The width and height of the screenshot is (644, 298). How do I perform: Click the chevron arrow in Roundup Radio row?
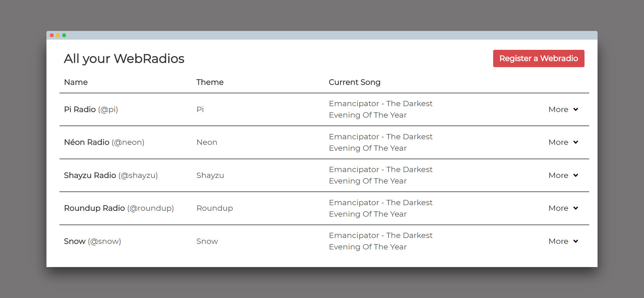pos(576,208)
